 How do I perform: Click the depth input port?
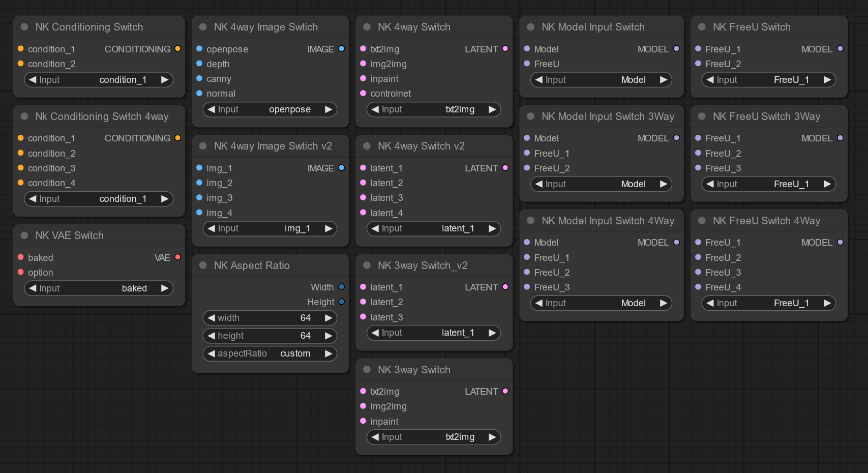[199, 64]
